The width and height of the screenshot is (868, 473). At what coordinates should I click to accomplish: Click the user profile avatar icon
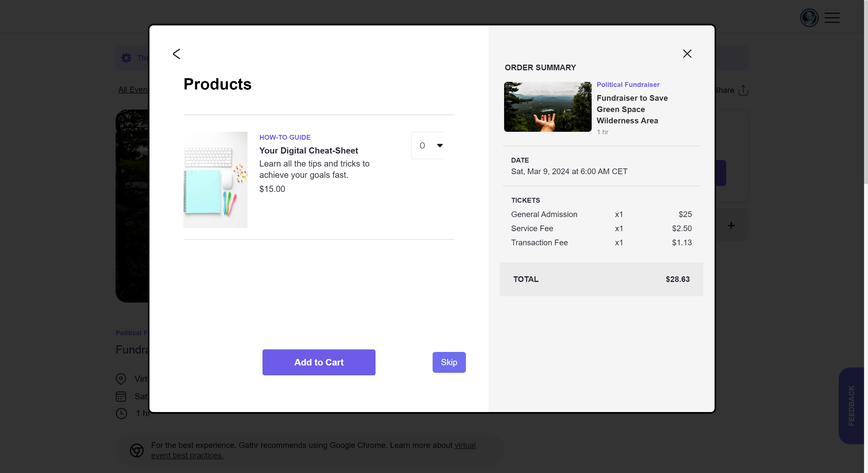coord(809,18)
